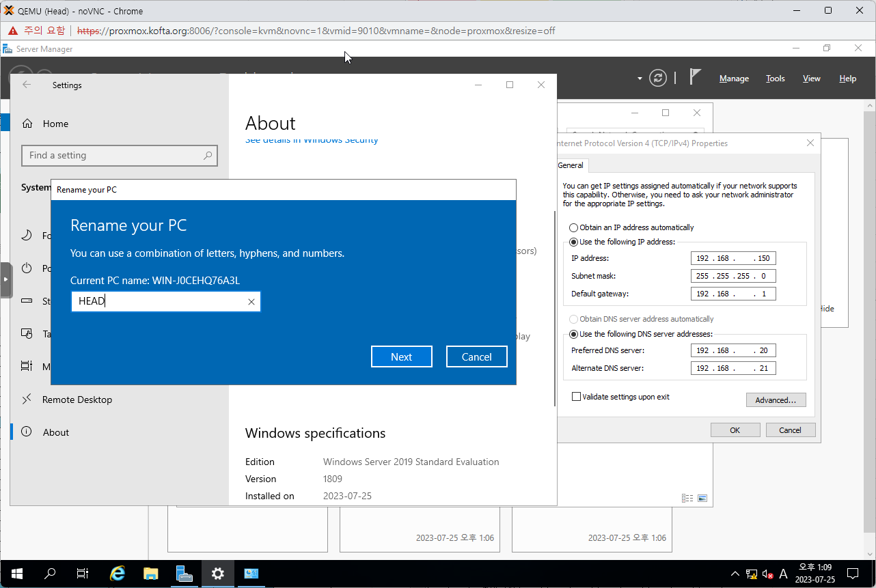Open File Explorer from the taskbar

tap(151, 574)
